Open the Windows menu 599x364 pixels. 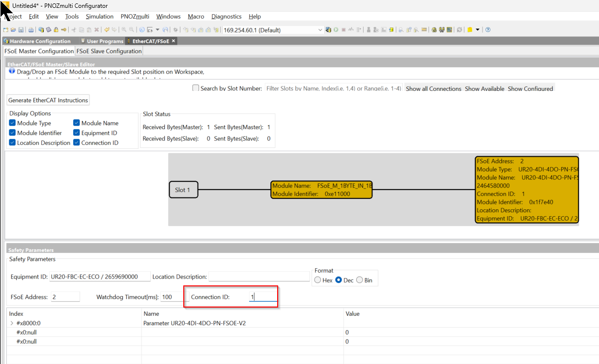point(169,17)
